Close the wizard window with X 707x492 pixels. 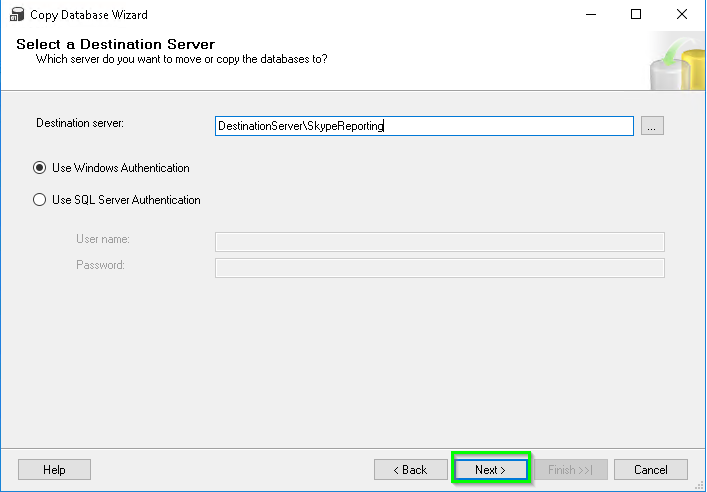click(682, 14)
